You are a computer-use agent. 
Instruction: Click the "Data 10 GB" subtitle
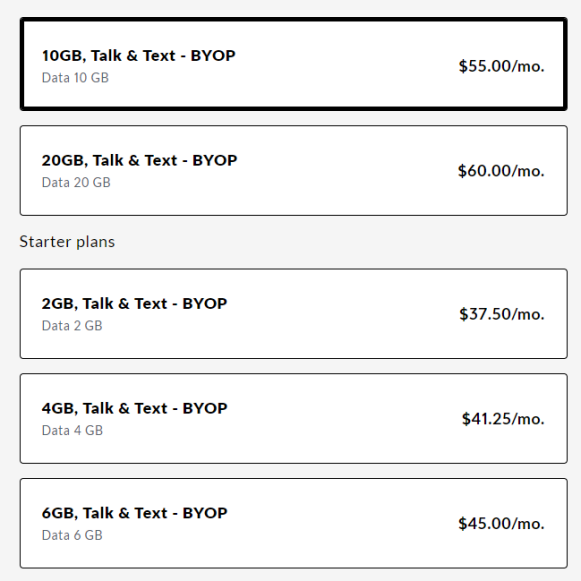tap(75, 78)
